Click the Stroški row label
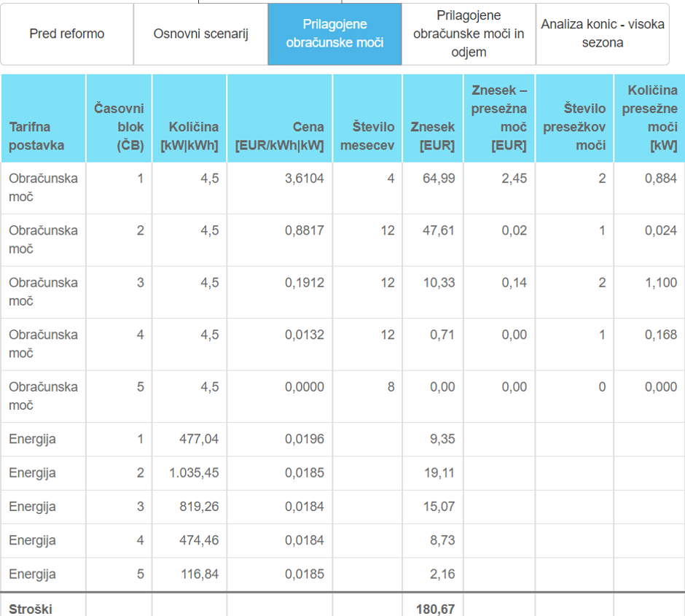Viewport: 685px width, 616px height. pos(31,609)
